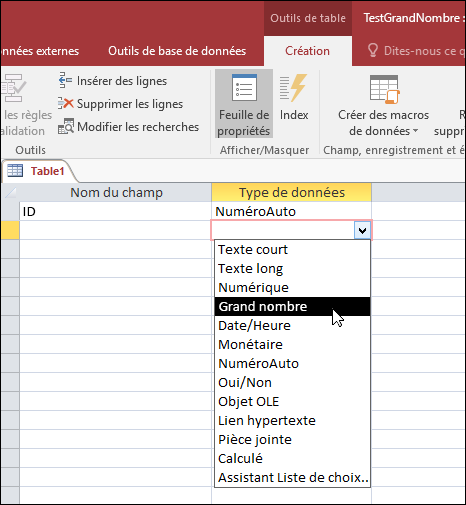The image size is (466, 505).
Task: Choose Texte court data type
Action: 292,249
